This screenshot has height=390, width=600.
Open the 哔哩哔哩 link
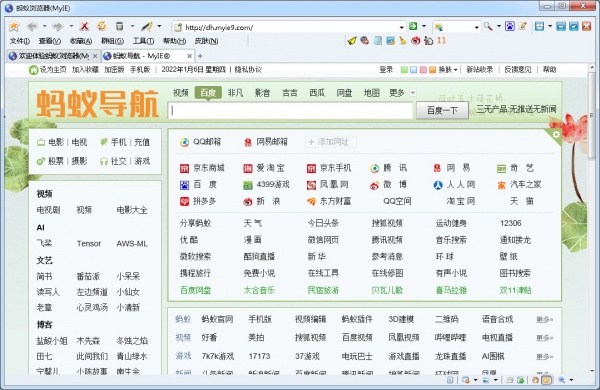(x=450, y=338)
